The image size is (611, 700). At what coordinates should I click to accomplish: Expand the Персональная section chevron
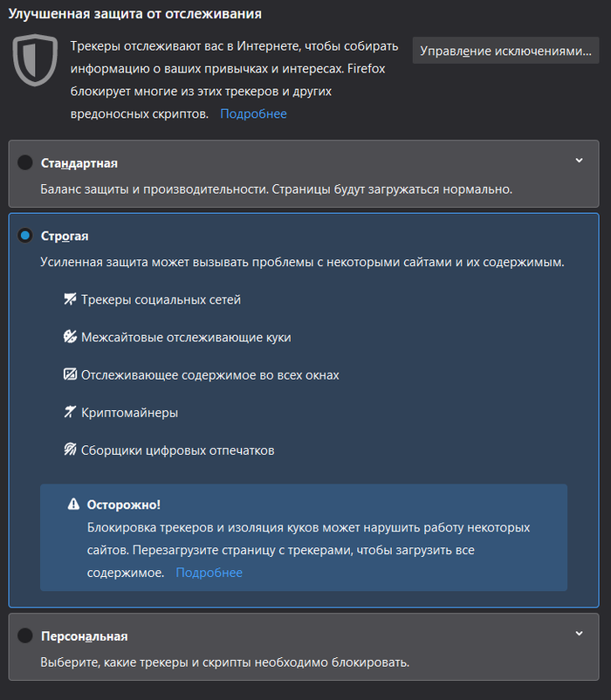(x=579, y=633)
